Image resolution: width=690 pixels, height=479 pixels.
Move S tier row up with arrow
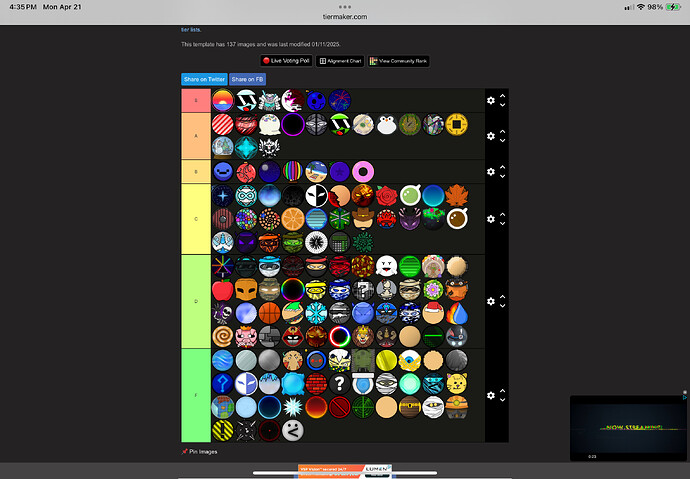(x=503, y=96)
